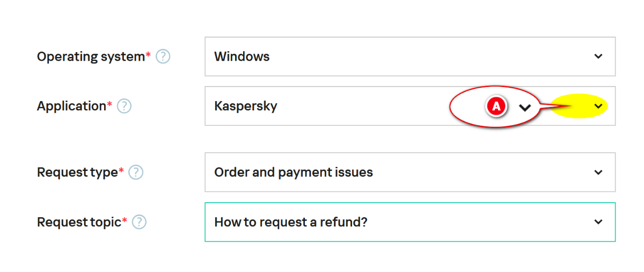Click the Kaspersky application selection text

[246, 106]
